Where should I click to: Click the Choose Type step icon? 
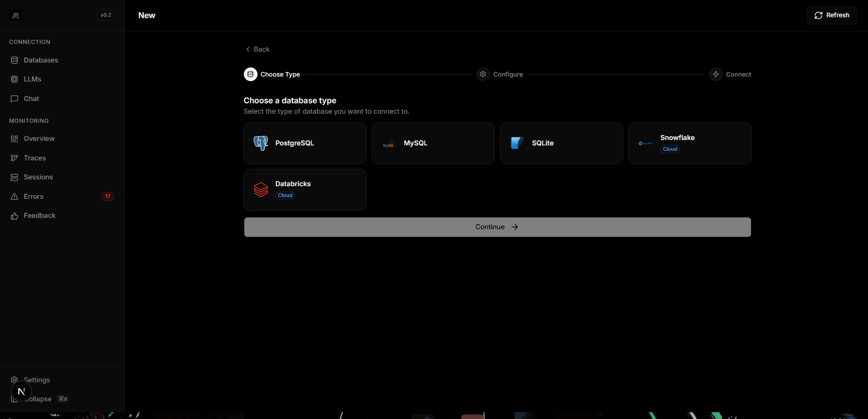[251, 74]
